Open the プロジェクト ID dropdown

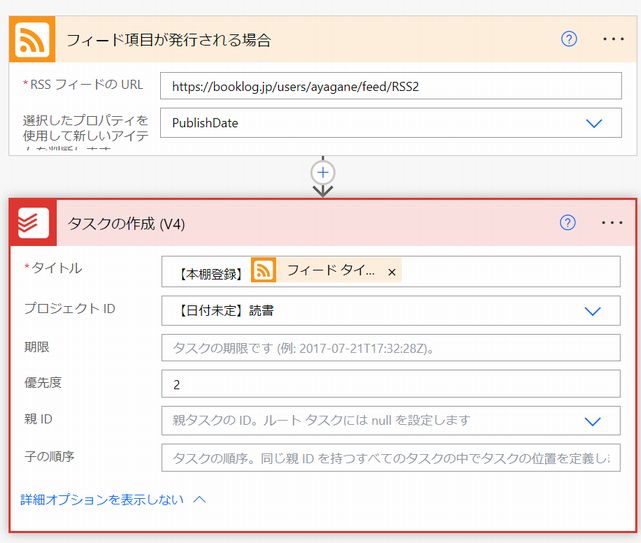pyautogui.click(x=592, y=311)
